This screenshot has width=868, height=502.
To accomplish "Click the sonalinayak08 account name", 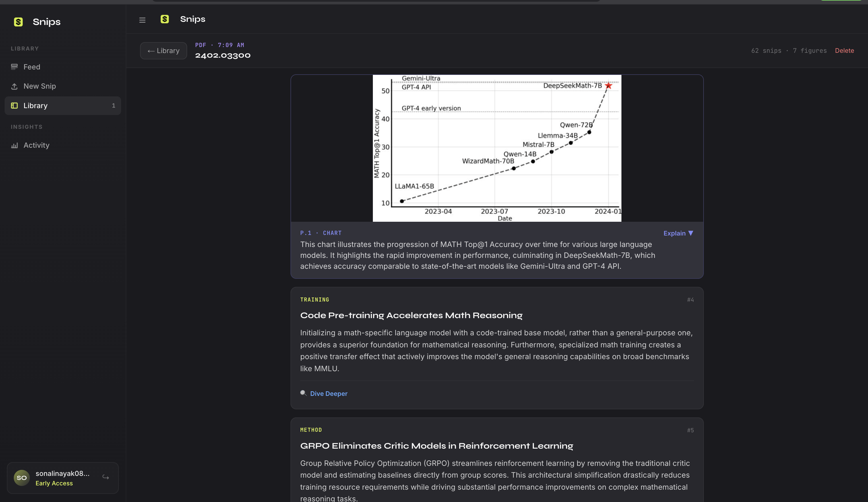I will 62,473.
